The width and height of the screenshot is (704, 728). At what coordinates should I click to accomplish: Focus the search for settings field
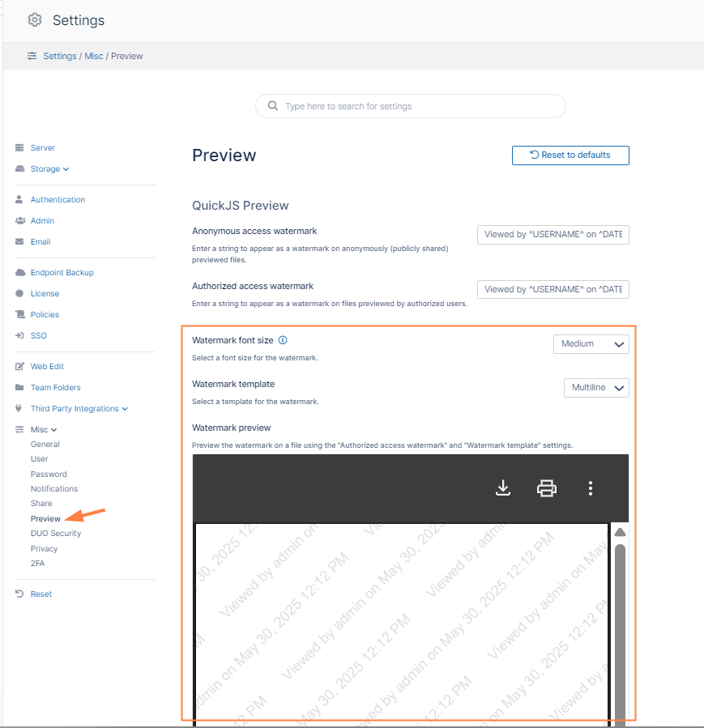(411, 106)
